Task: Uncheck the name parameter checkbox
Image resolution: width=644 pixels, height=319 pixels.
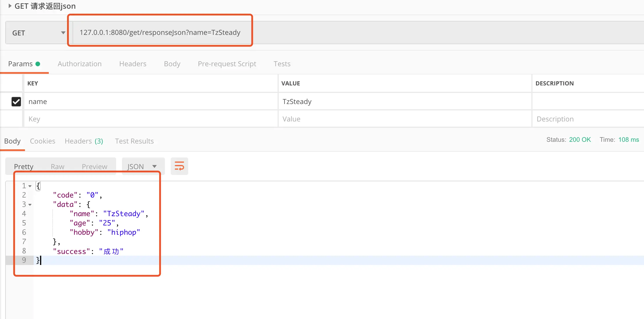Action: point(16,102)
